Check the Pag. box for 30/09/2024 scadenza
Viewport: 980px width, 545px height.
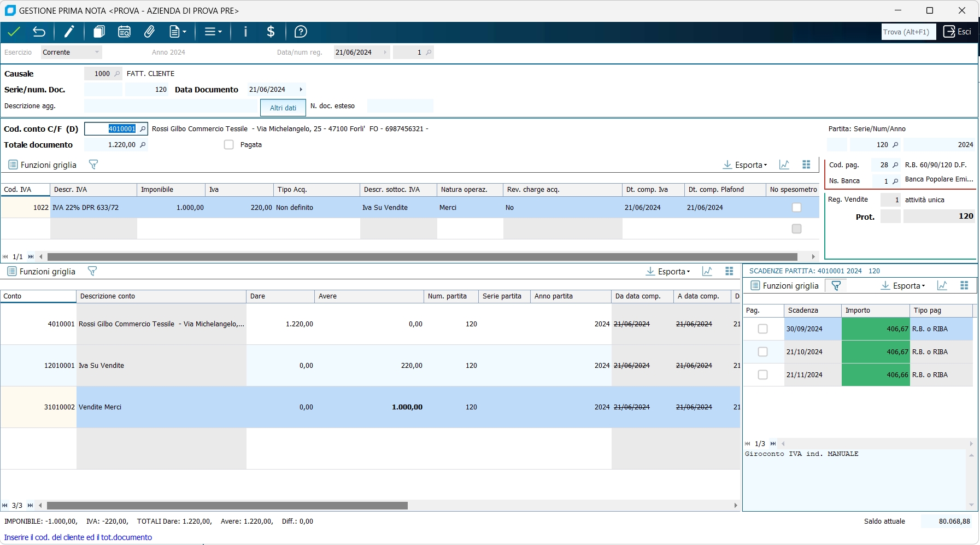click(763, 329)
